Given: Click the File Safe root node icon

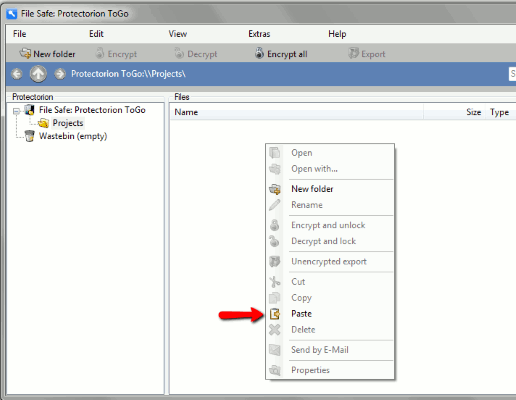Looking at the screenshot, I should click(30, 110).
